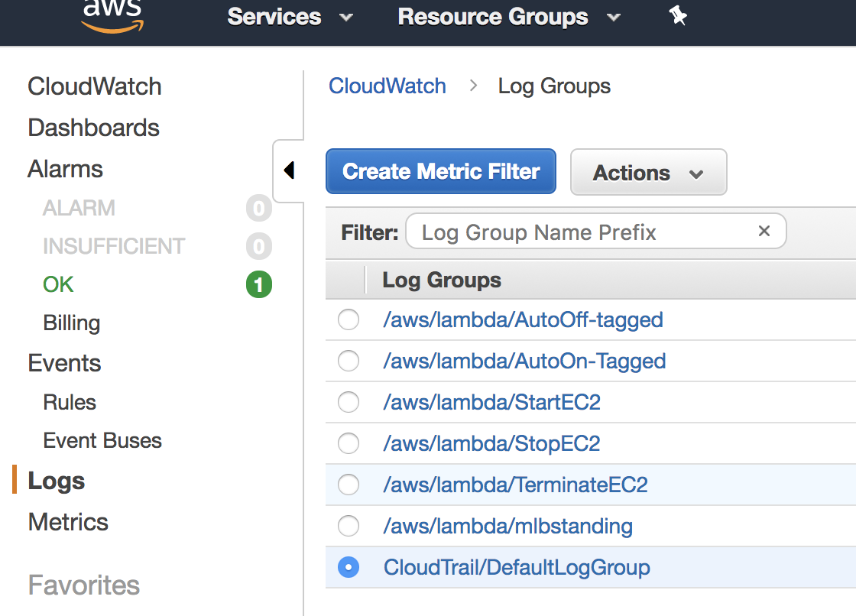Open the /aws/lambda/TerminateEC2 log group link

[x=515, y=485]
